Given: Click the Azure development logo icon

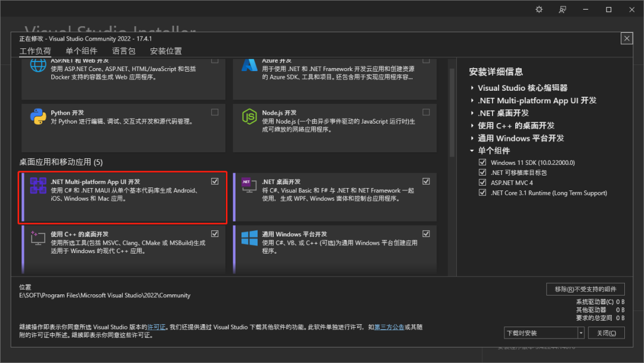Looking at the screenshot, I should [x=249, y=65].
